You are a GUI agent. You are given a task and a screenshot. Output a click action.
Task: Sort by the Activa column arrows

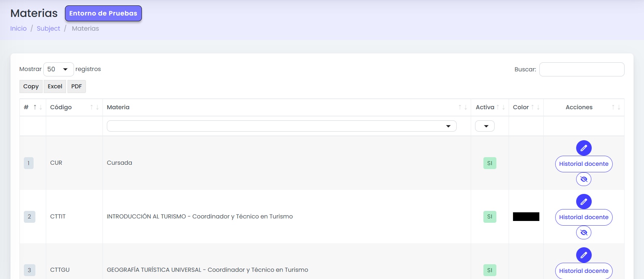[500, 107]
